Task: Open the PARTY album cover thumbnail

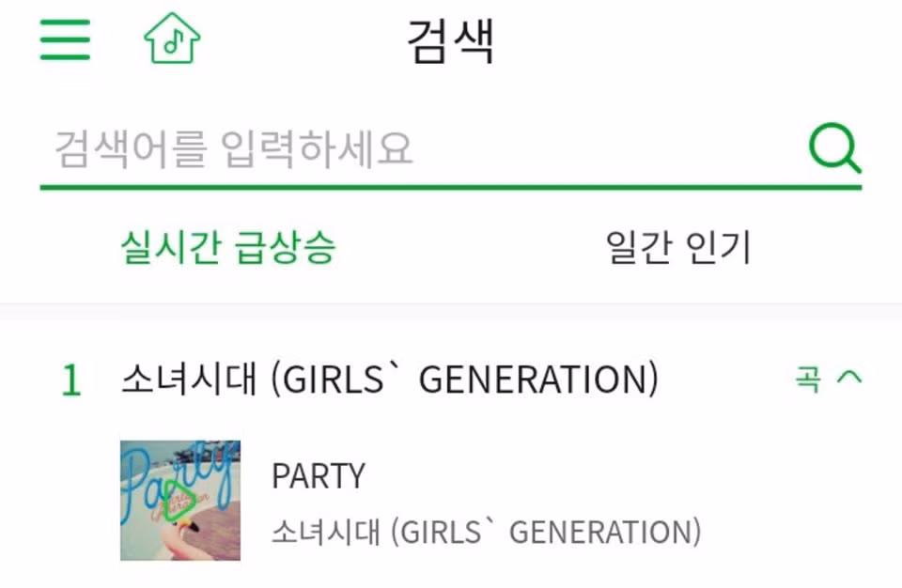Action: pyautogui.click(x=180, y=500)
